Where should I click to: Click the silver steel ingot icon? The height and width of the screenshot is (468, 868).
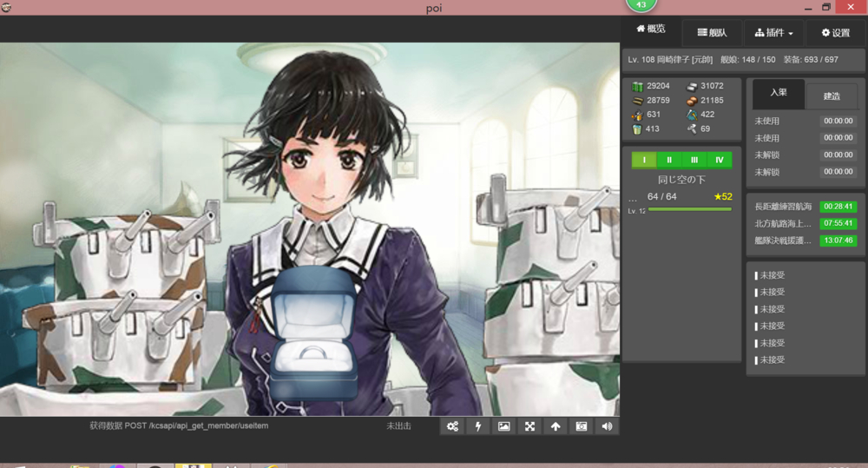(692, 87)
